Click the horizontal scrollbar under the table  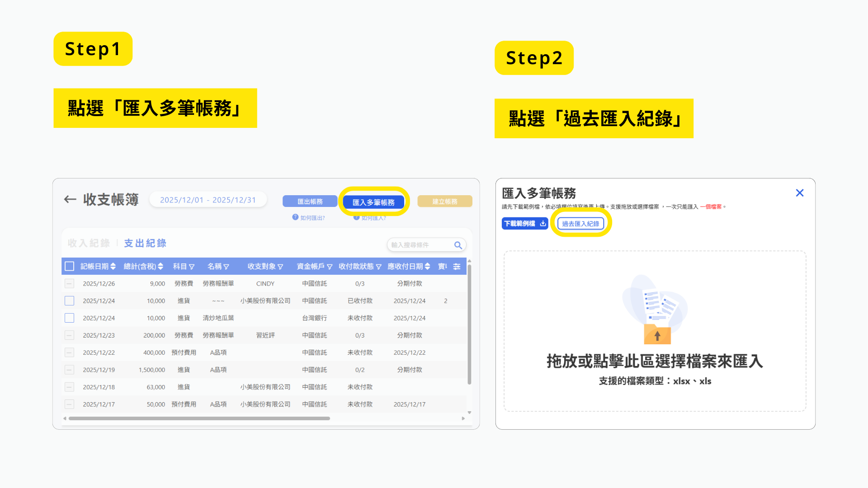click(x=199, y=418)
